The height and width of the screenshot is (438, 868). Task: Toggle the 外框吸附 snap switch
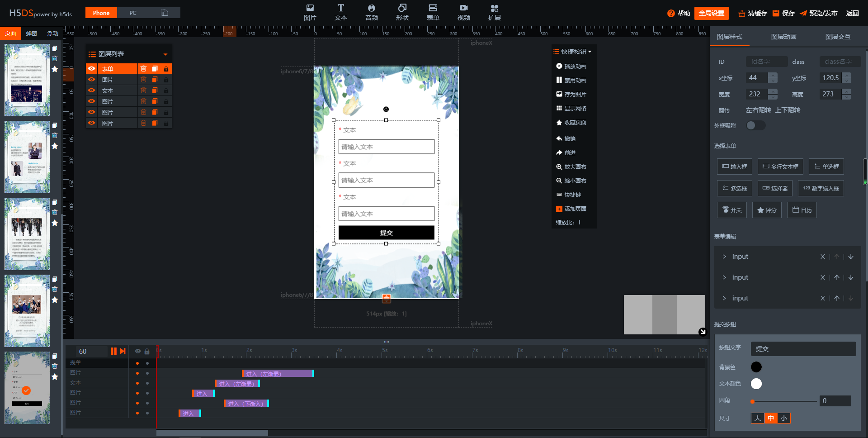pos(755,125)
